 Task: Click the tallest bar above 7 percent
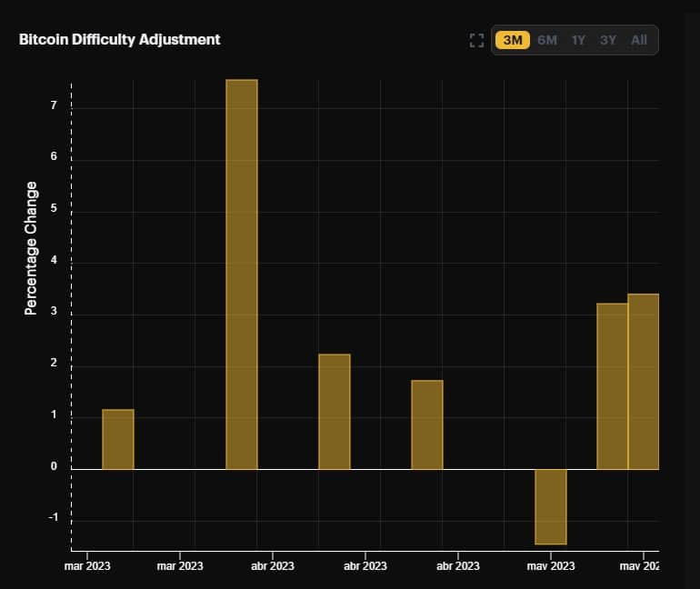242,274
